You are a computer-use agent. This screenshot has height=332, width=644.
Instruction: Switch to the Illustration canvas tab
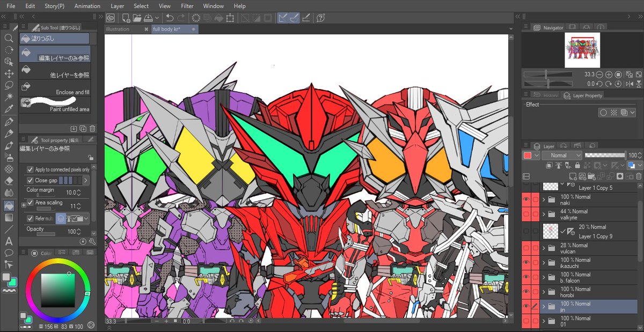pyautogui.click(x=127, y=29)
